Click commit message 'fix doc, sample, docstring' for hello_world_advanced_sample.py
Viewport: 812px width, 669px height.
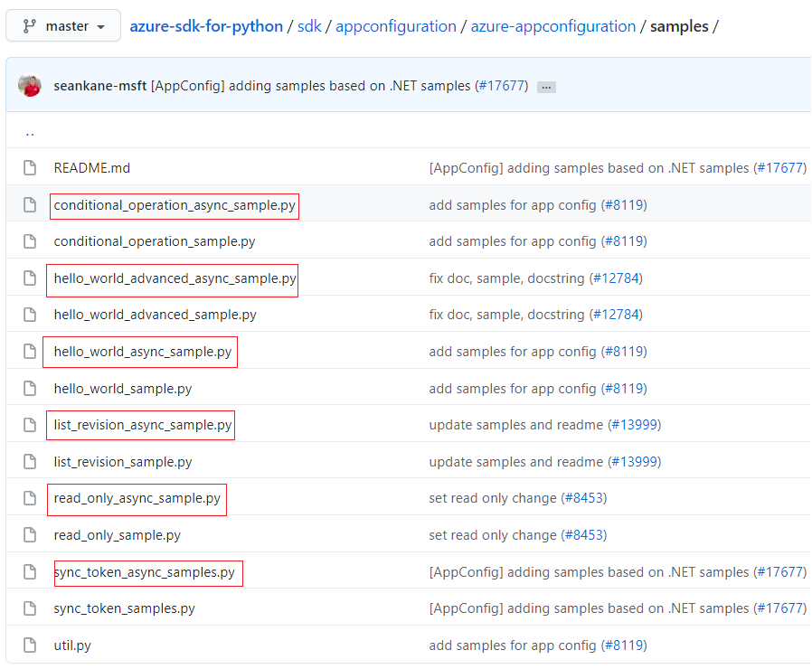pyautogui.click(x=506, y=315)
